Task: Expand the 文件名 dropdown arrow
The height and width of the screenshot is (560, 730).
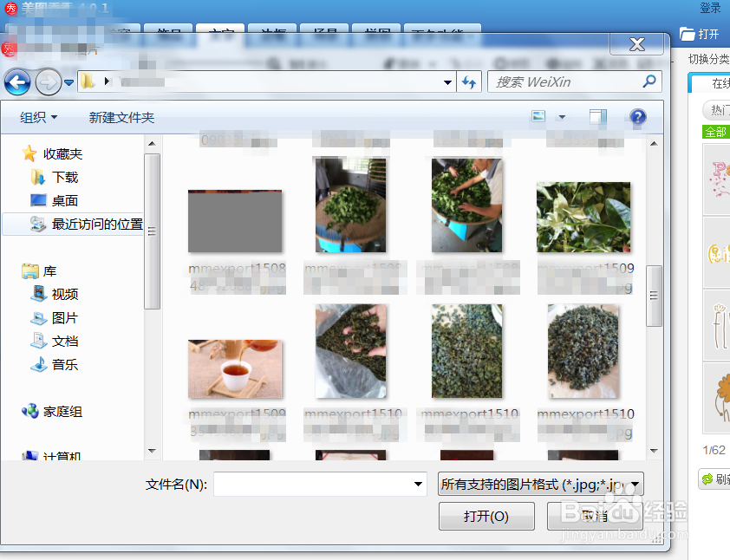Action: click(x=419, y=484)
